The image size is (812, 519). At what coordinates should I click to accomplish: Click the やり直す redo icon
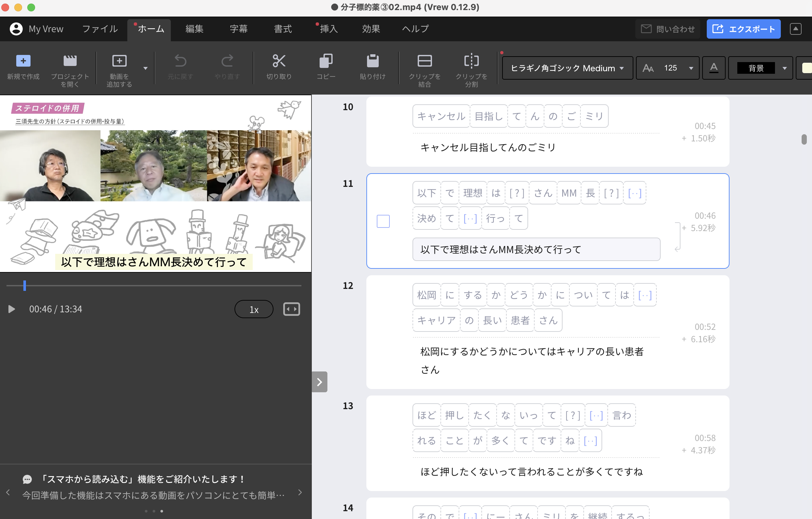pyautogui.click(x=227, y=61)
